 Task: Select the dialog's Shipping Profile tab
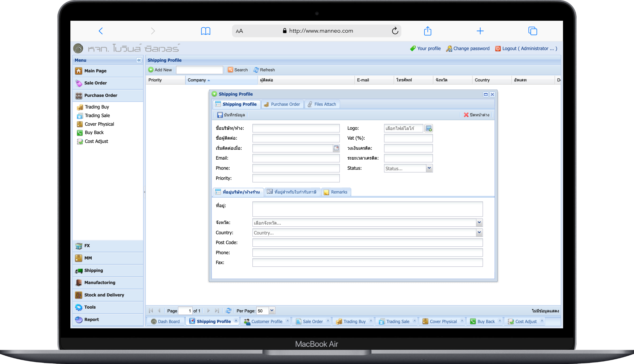(236, 104)
